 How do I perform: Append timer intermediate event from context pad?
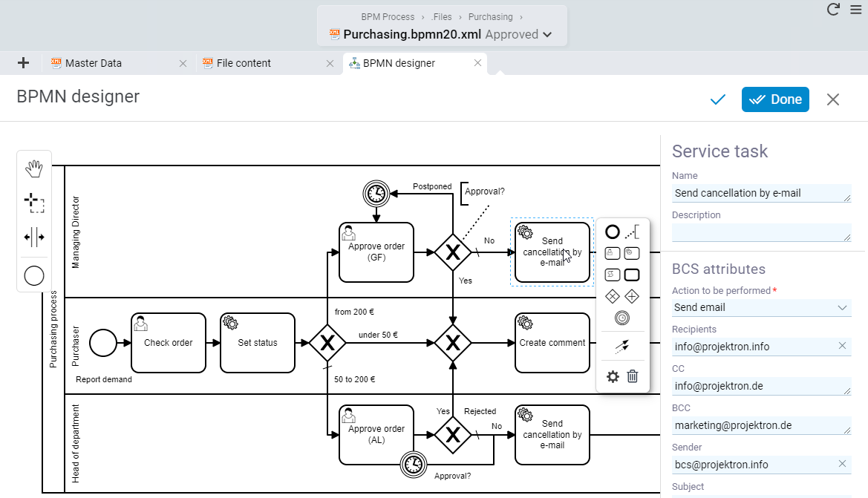(622, 318)
